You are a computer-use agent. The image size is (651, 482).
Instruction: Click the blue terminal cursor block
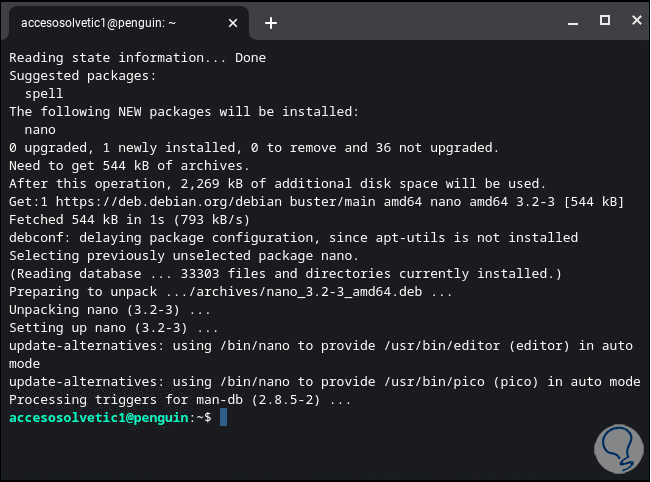click(x=223, y=417)
